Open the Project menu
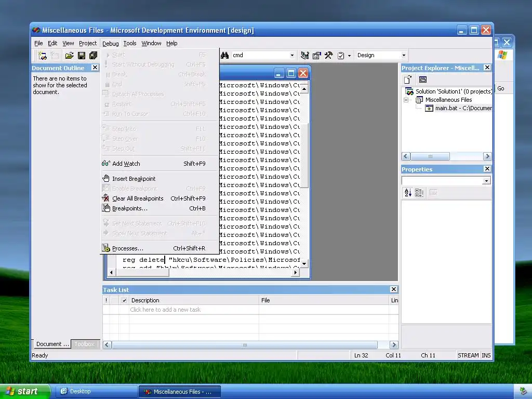The height and width of the screenshot is (399, 532). tap(88, 43)
